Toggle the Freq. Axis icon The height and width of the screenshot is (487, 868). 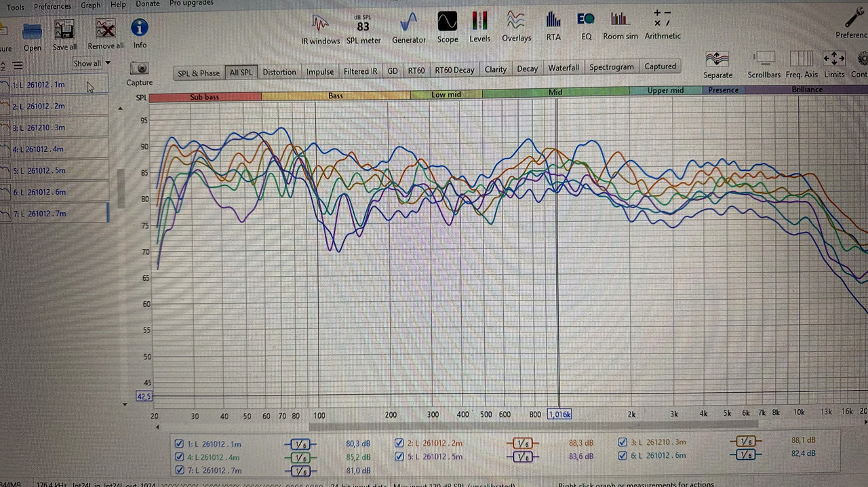[802, 59]
